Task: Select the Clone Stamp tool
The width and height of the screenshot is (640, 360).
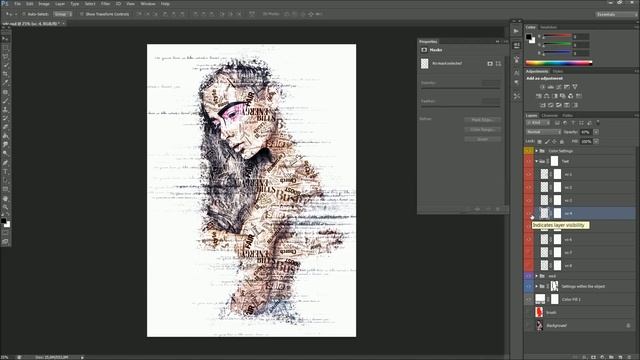Action: pos(5,110)
